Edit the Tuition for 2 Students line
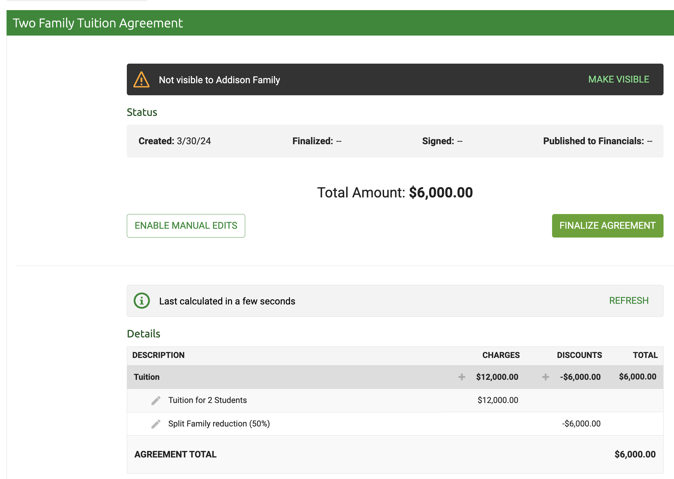This screenshot has height=479, width=674. pos(156,400)
